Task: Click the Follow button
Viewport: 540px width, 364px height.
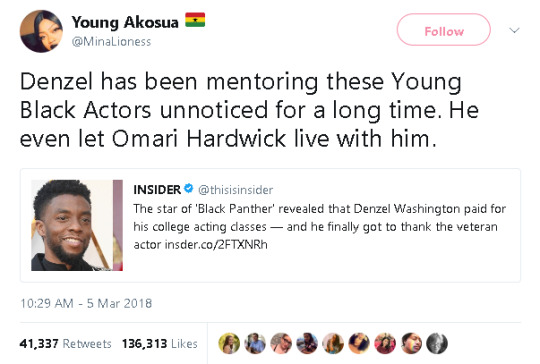Action: 444,30
